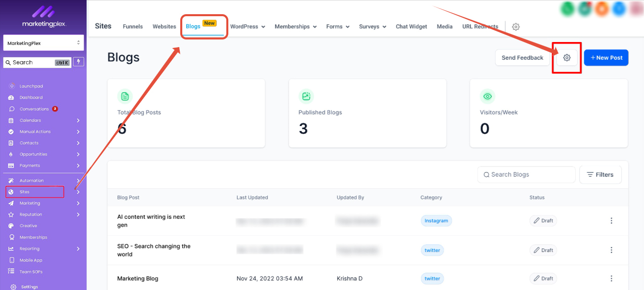Screen dimensions: 644x290
Task: Click the Conversations unread badge
Action: (55, 109)
